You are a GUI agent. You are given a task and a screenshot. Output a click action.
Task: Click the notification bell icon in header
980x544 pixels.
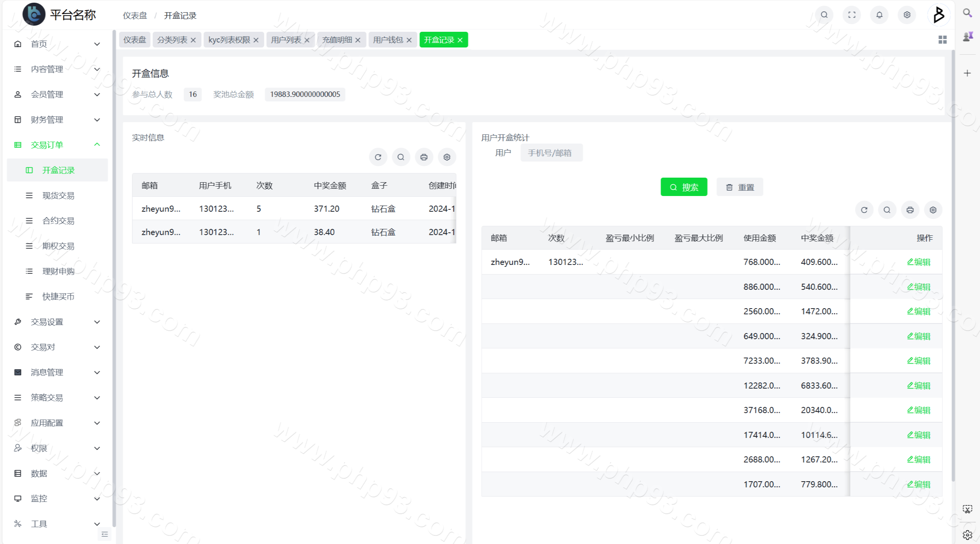pyautogui.click(x=879, y=15)
